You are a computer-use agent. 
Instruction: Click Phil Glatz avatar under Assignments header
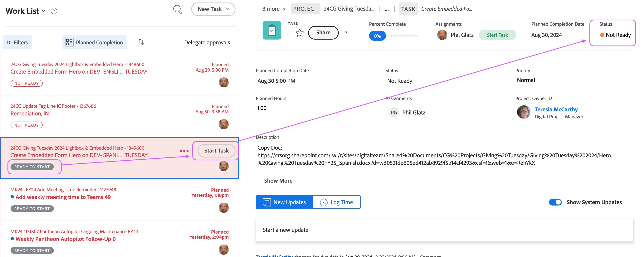(442, 35)
